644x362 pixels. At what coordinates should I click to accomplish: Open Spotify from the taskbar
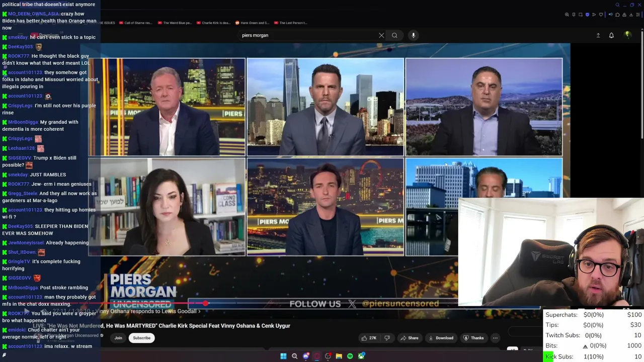(350, 356)
